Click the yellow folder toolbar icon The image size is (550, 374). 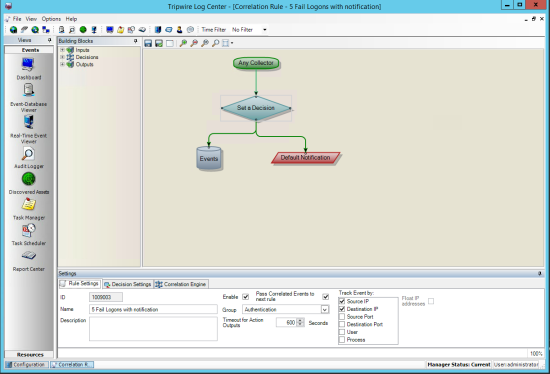point(121,30)
